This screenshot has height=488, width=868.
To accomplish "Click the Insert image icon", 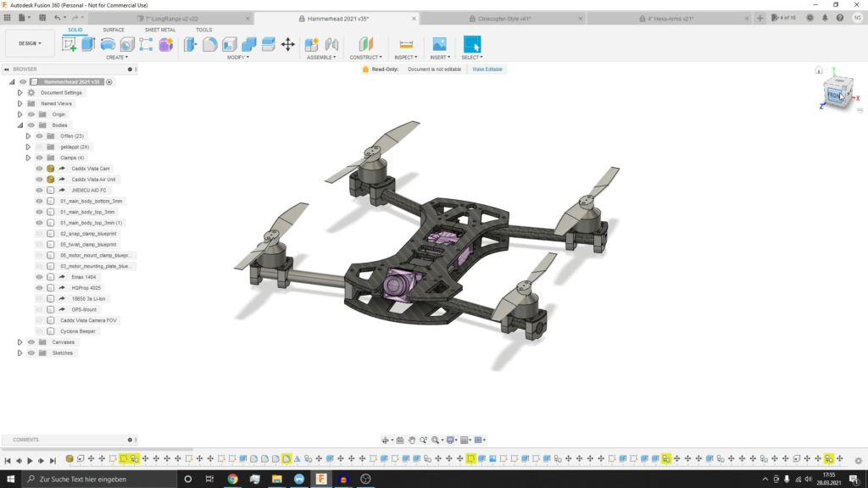I will 439,44.
